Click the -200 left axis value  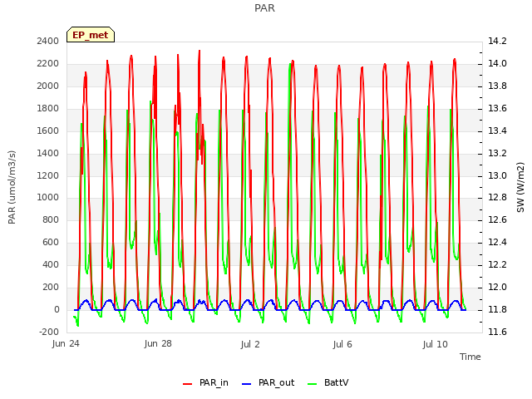click(49, 332)
